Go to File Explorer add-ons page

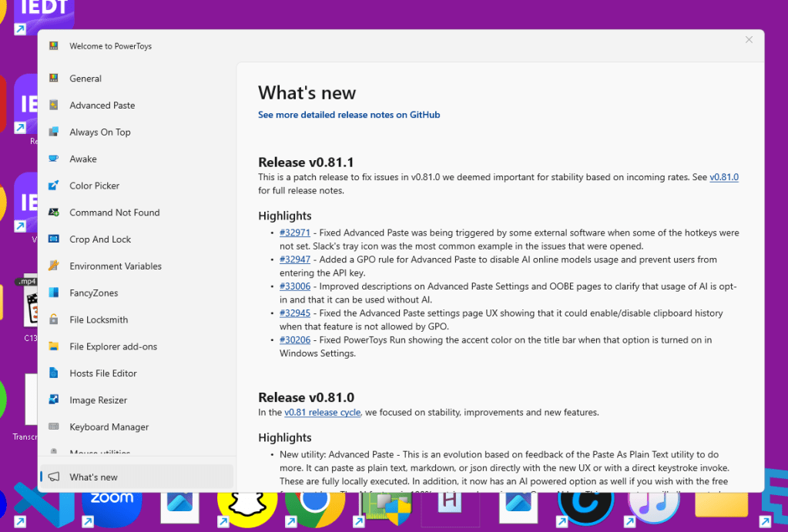coord(136,346)
